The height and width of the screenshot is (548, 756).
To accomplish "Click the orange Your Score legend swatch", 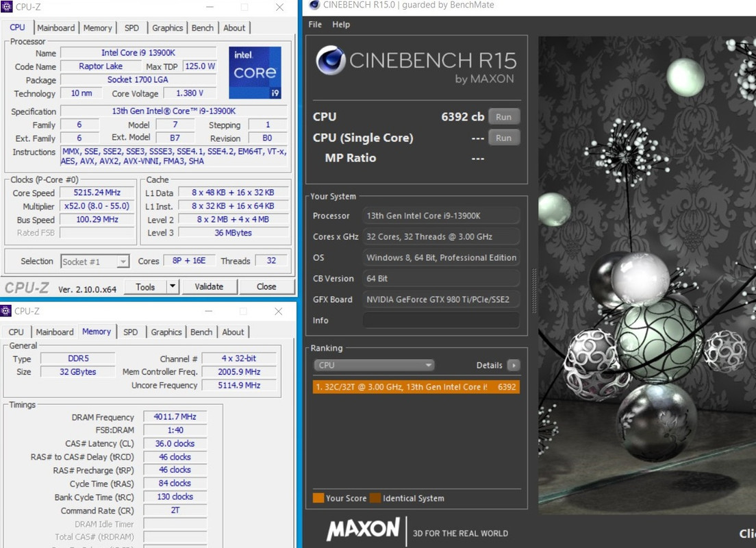I will coord(318,498).
